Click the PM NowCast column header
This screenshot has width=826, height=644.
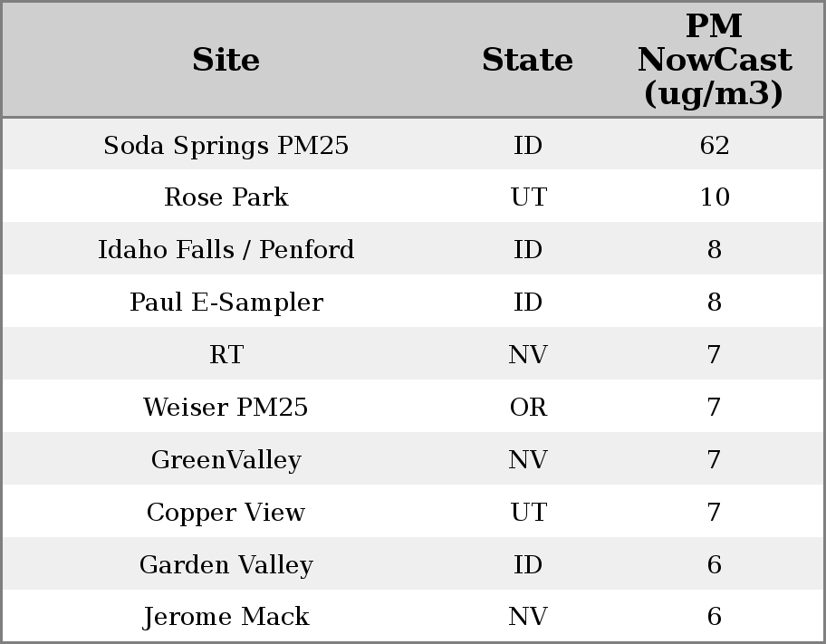click(714, 60)
